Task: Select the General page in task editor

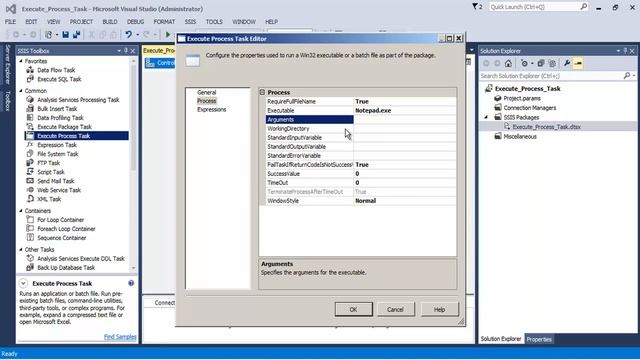Action: point(207,92)
